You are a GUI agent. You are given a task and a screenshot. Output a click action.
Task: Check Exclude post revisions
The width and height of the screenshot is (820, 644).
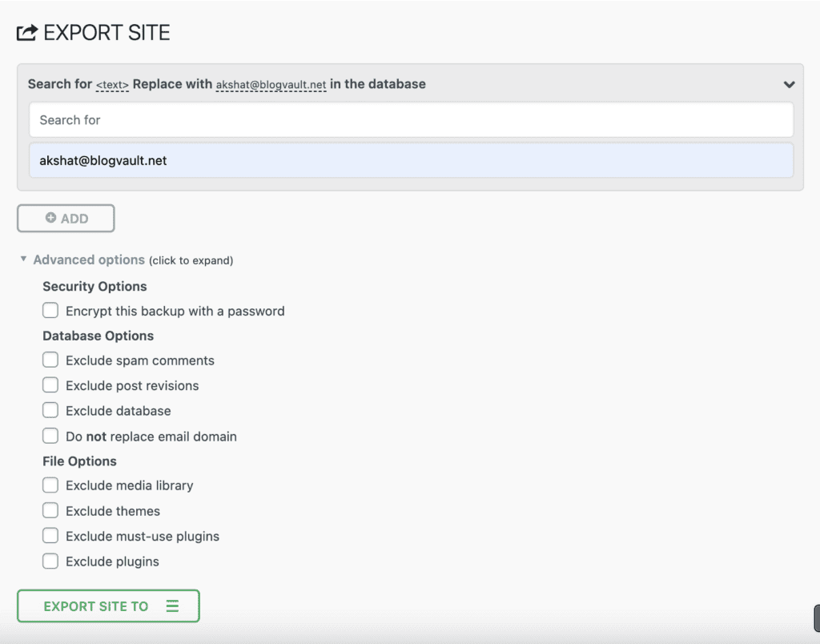[x=50, y=385]
